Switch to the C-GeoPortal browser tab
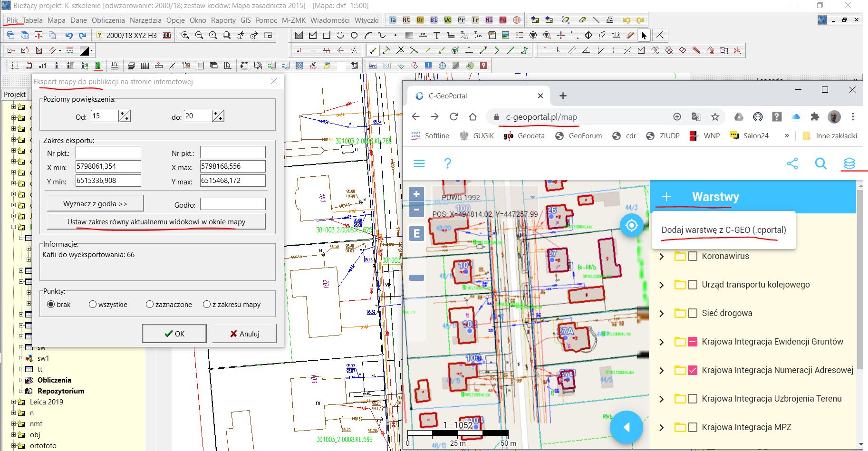868x451 pixels. point(479,96)
